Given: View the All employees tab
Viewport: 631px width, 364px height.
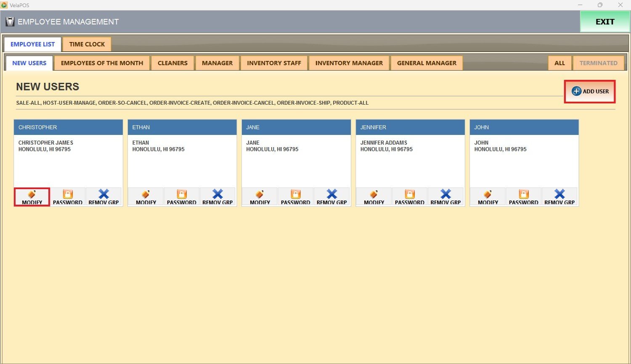Looking at the screenshot, I should tap(559, 63).
